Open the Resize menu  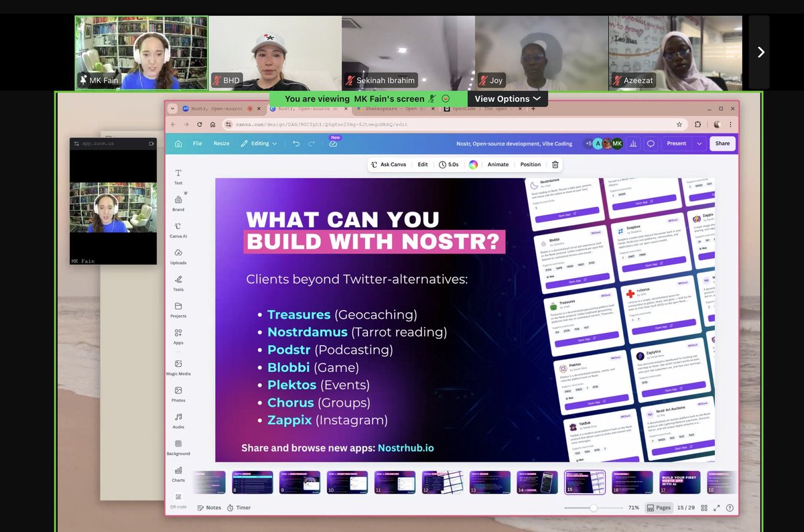[221, 143]
